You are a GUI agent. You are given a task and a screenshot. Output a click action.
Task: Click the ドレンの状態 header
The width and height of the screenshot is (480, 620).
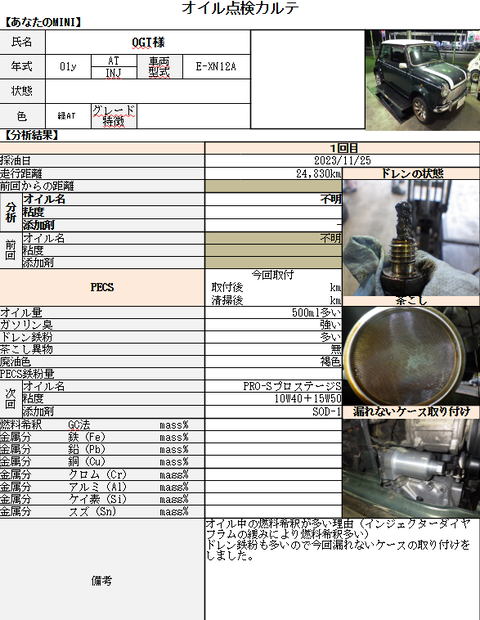pyautogui.click(x=411, y=173)
